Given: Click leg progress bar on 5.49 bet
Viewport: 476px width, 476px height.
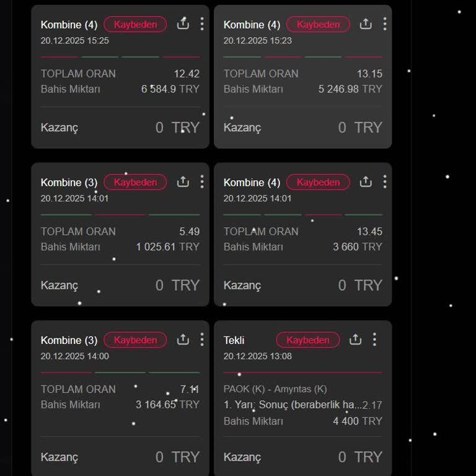Looking at the screenshot, I should 120,214.
